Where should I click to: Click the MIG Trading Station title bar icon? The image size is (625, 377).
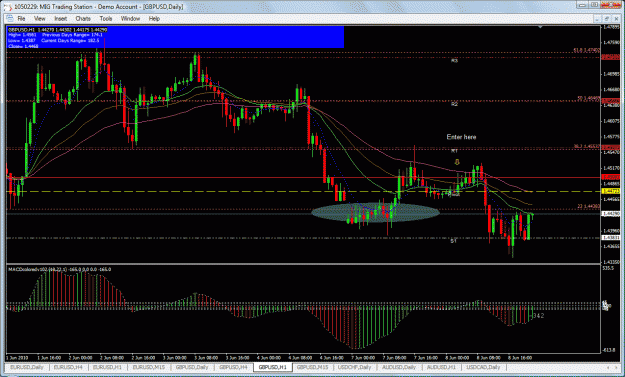[8, 7]
